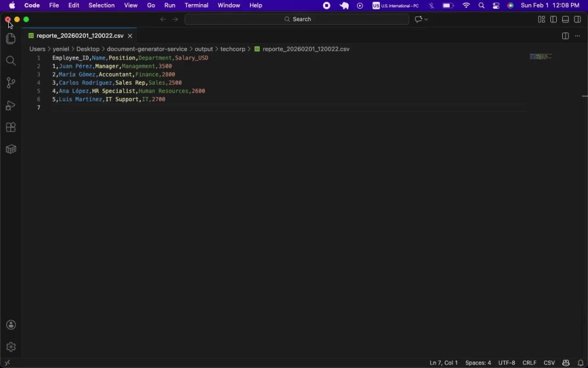Open the macOS Control Center icon
The height and width of the screenshot is (368, 588).
point(496,5)
